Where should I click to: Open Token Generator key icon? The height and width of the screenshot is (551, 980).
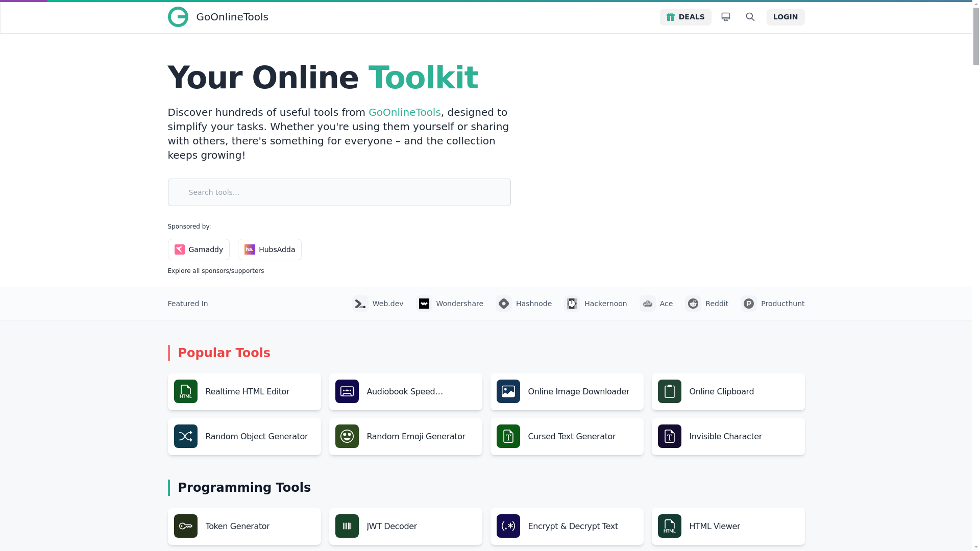click(x=186, y=526)
